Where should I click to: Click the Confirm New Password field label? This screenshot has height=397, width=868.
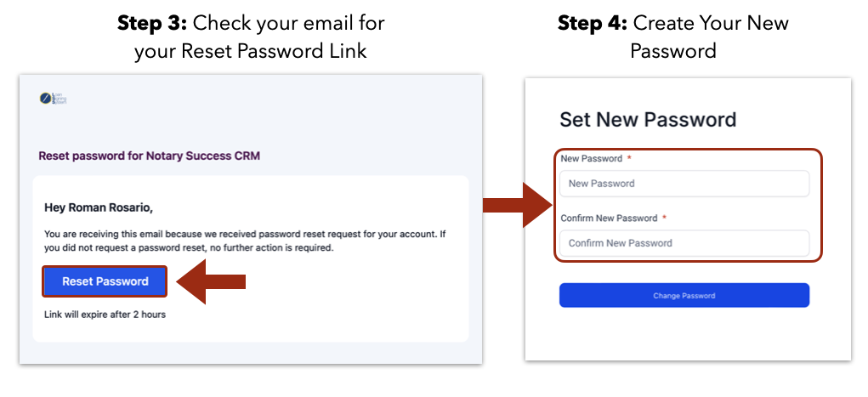coord(609,218)
